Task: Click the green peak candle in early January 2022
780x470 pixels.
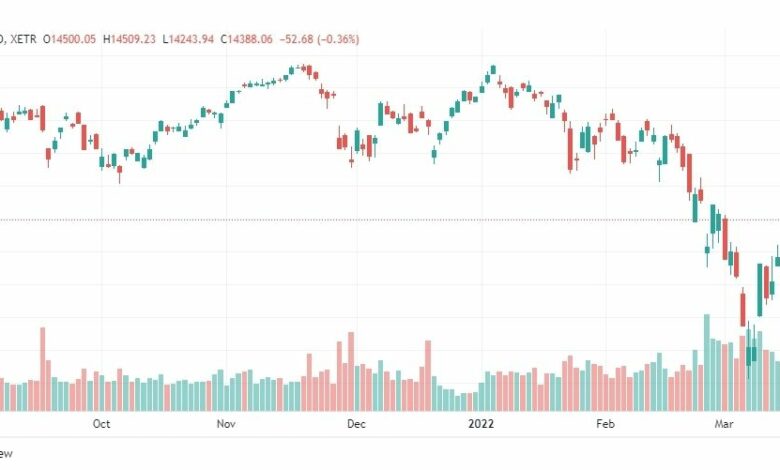Action: (x=493, y=70)
